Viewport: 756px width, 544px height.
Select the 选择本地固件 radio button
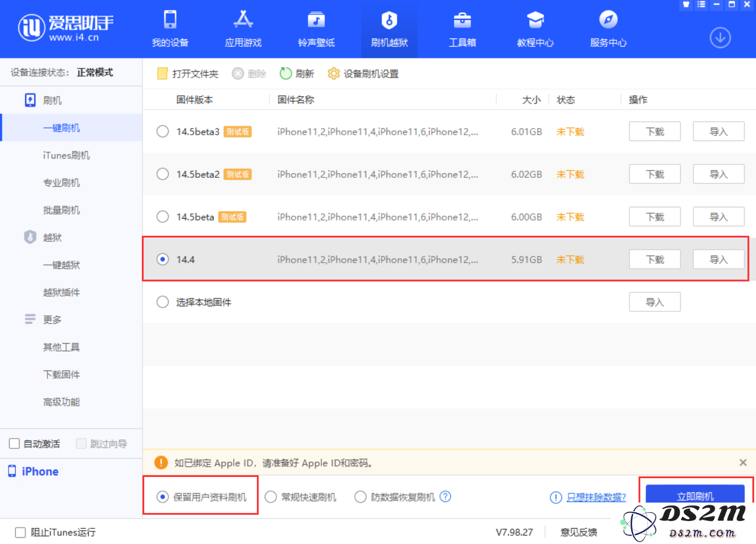coord(163,302)
